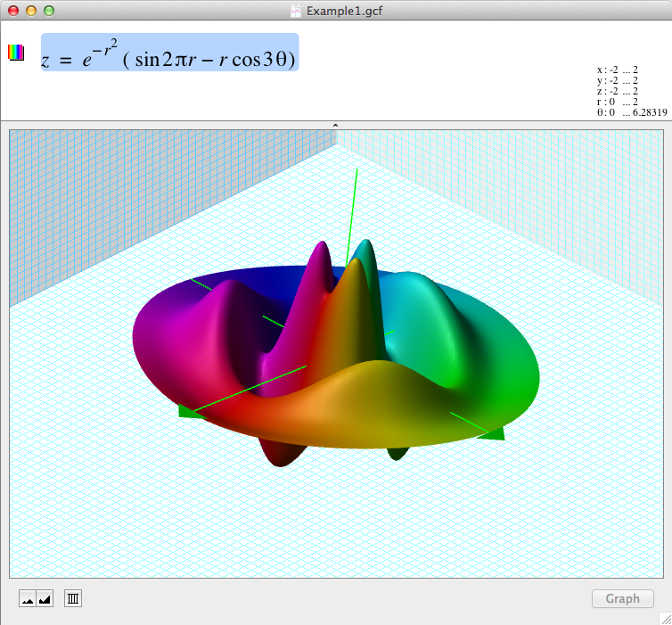
Task: Collapse the equation pane with the chevron handle
Action: click(336, 125)
